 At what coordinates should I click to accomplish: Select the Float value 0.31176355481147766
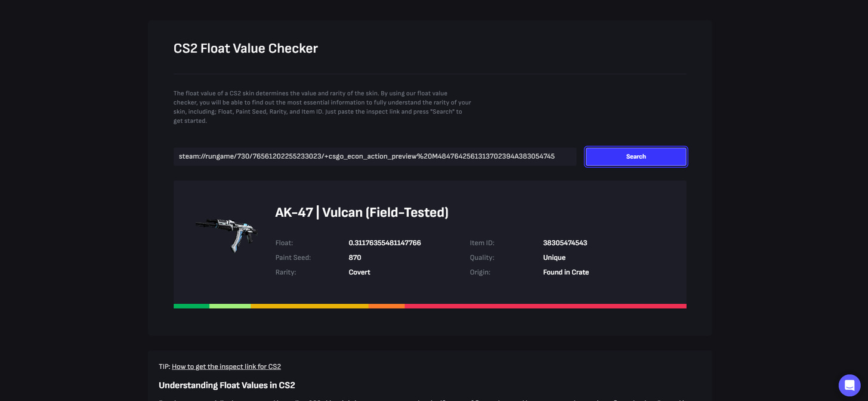click(x=384, y=243)
